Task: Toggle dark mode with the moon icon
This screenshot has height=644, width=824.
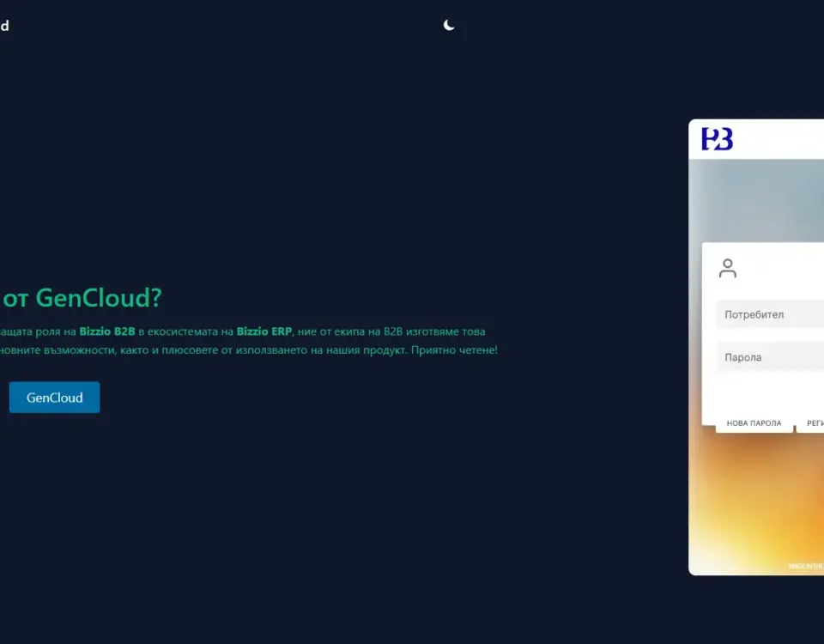Action: pyautogui.click(x=449, y=25)
